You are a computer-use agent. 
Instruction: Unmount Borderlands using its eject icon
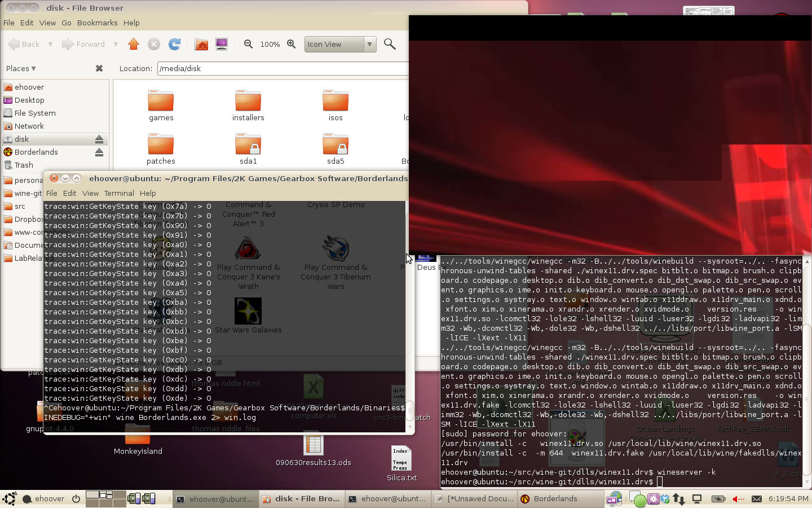pos(99,152)
